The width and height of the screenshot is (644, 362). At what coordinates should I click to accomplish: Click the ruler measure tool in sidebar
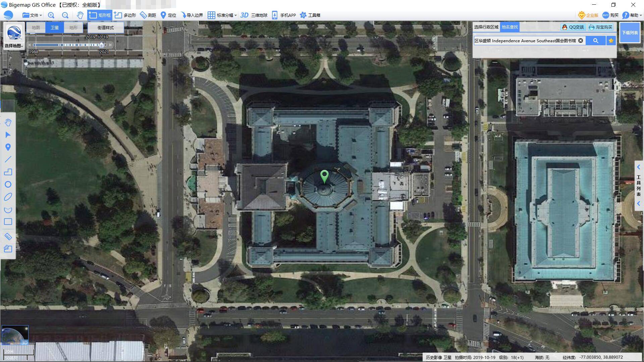[8, 237]
